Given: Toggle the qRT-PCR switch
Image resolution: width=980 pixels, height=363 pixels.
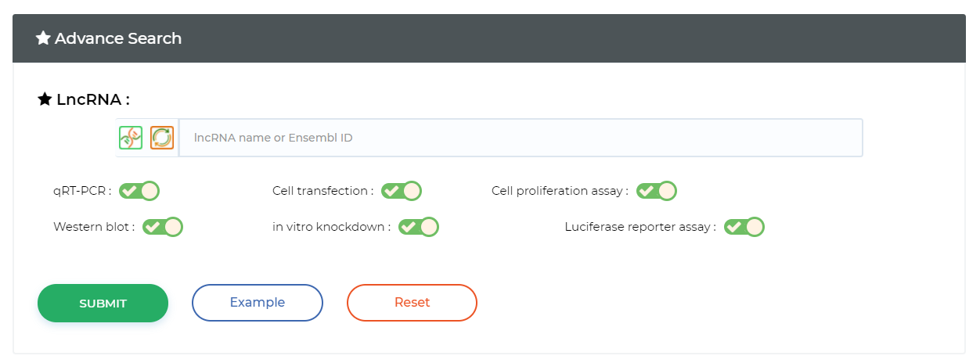Looking at the screenshot, I should 139,191.
